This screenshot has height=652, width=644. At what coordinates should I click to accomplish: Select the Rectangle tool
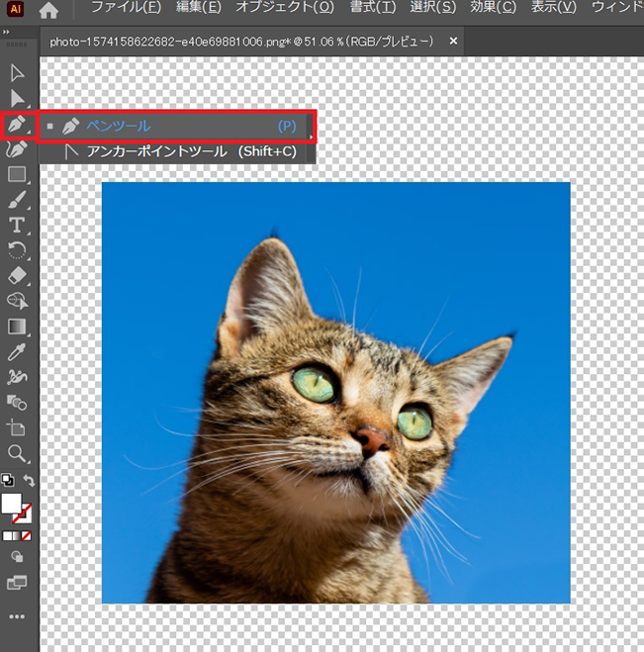[17, 175]
